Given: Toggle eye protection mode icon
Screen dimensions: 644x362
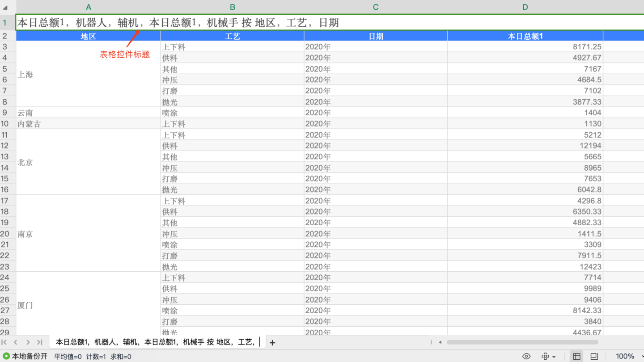Looking at the screenshot, I should [526, 356].
